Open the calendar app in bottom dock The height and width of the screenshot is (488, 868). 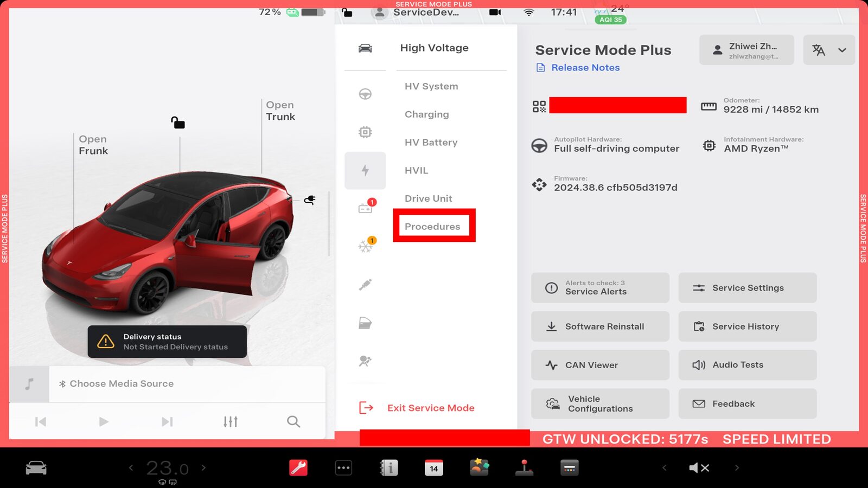[x=433, y=467]
